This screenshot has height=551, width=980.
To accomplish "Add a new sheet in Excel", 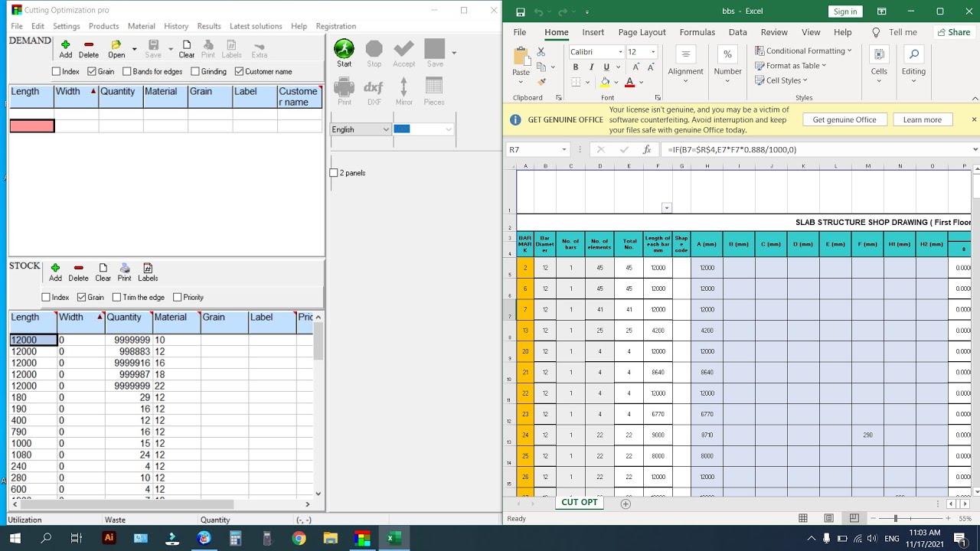I will [x=626, y=504].
